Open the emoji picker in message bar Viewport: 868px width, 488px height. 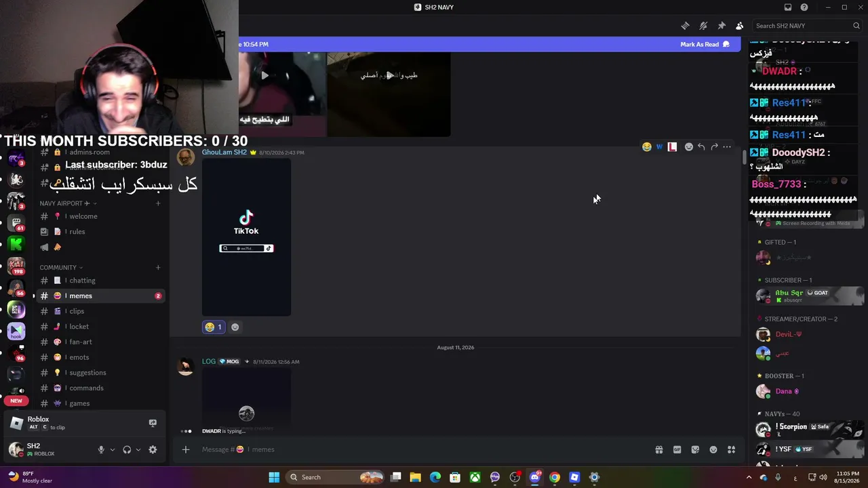point(713,449)
